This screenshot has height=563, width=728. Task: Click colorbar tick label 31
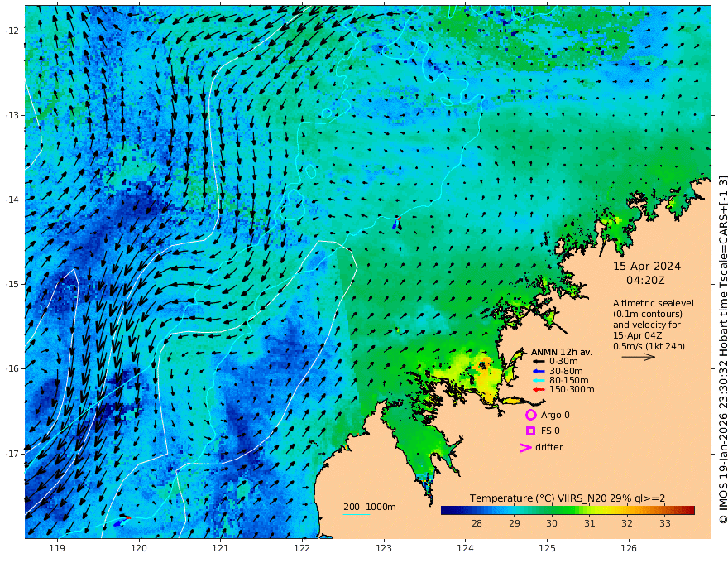click(590, 523)
